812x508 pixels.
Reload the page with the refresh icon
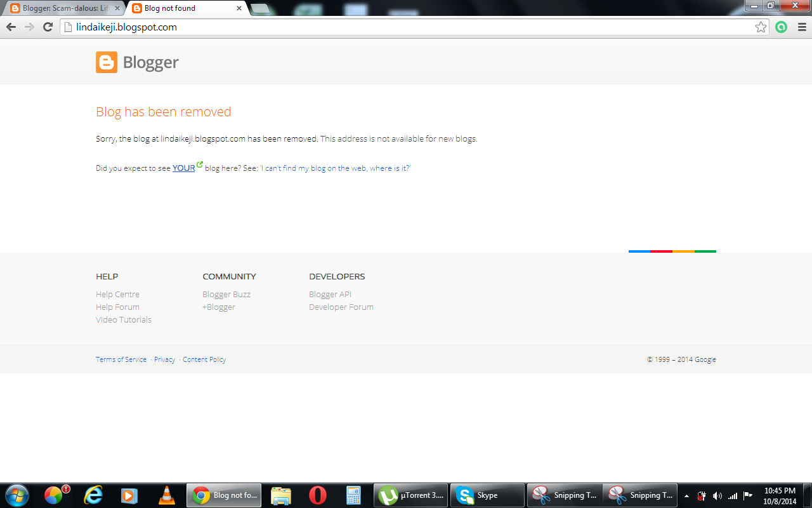tap(48, 27)
